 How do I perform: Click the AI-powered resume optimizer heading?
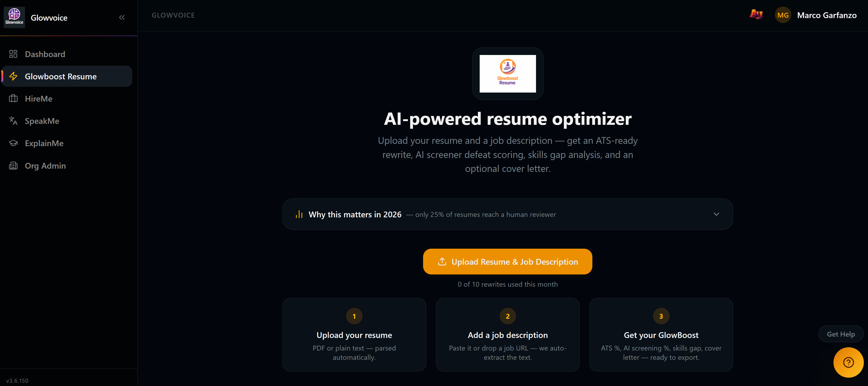click(507, 119)
